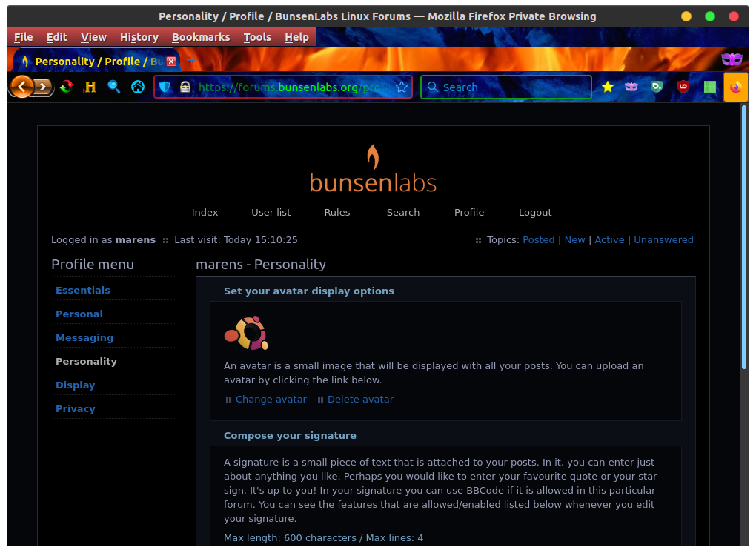Click the username marens in login status
Screen dimensions: 756x553
[136, 240]
